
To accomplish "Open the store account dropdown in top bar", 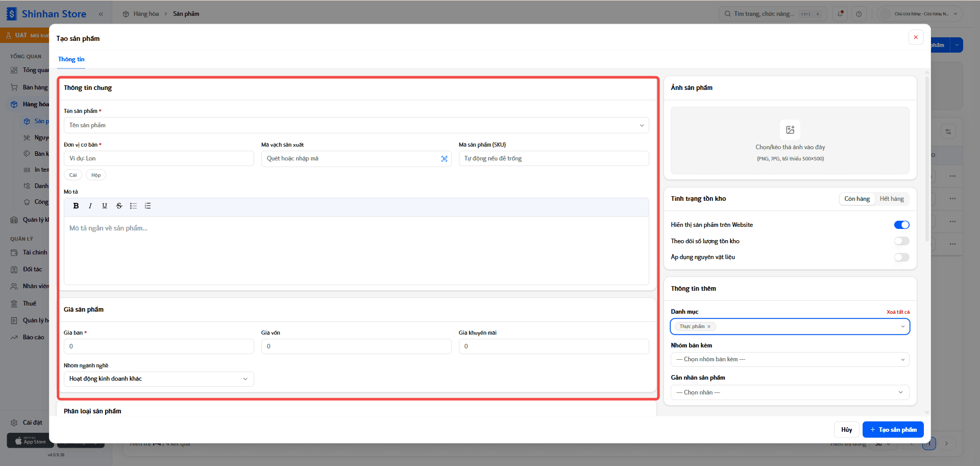I will pos(920,14).
